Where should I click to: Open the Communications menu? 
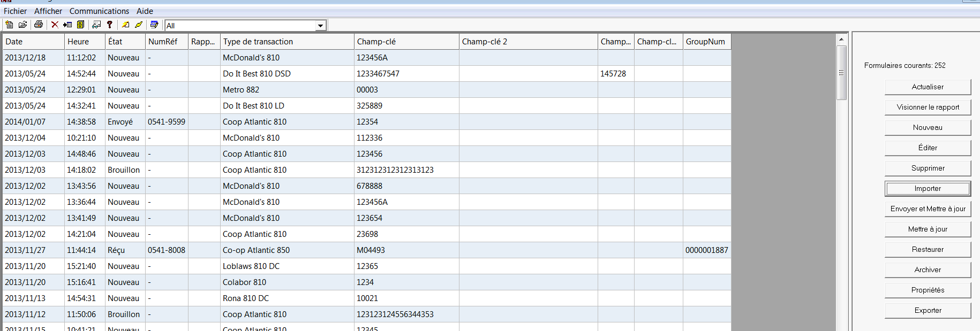(99, 11)
